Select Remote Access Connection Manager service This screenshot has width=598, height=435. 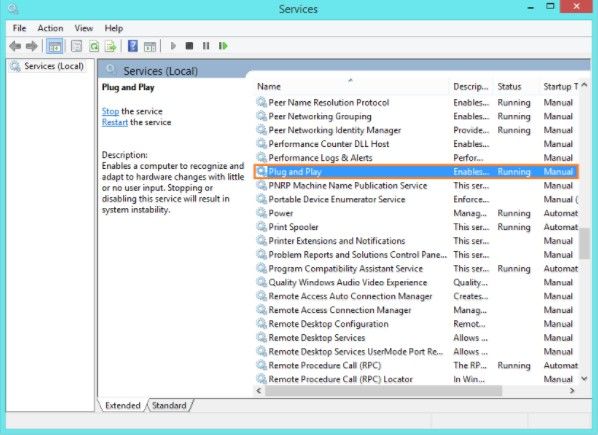click(x=340, y=310)
